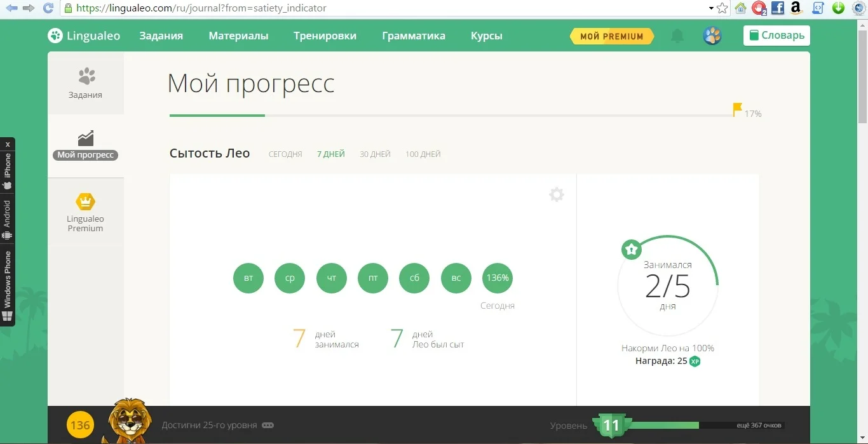Viewport: 868px width, 444px height.
Task: Open the Facebook extension icon
Action: click(x=778, y=8)
